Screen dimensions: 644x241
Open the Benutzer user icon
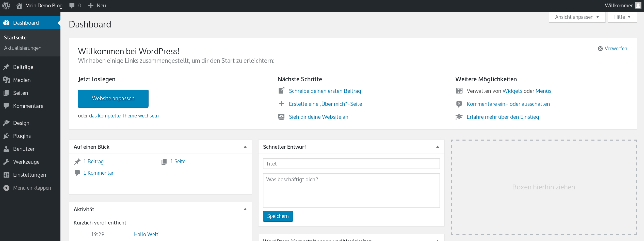pos(6,149)
